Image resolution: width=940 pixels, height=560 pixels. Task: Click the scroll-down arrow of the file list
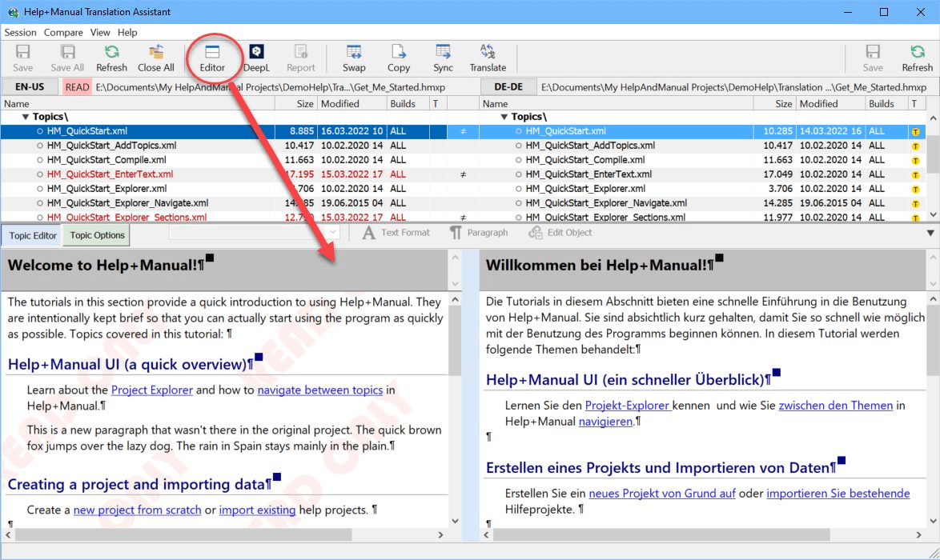tap(933, 214)
